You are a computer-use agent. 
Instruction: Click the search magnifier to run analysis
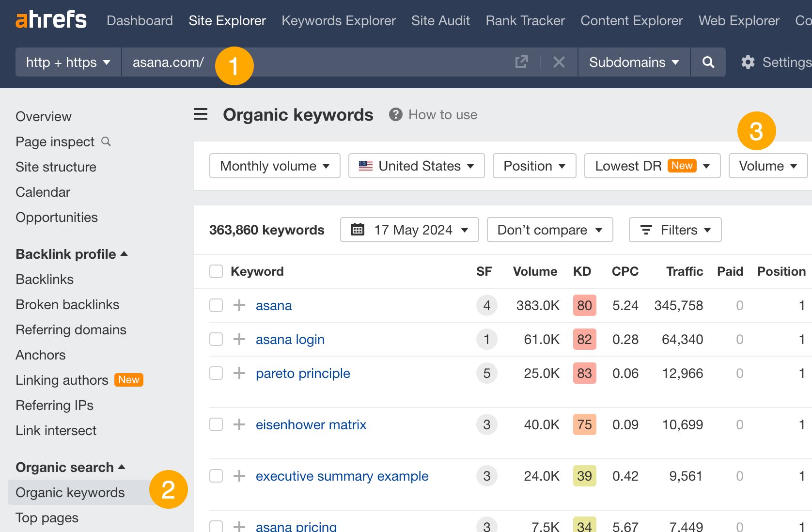click(708, 62)
